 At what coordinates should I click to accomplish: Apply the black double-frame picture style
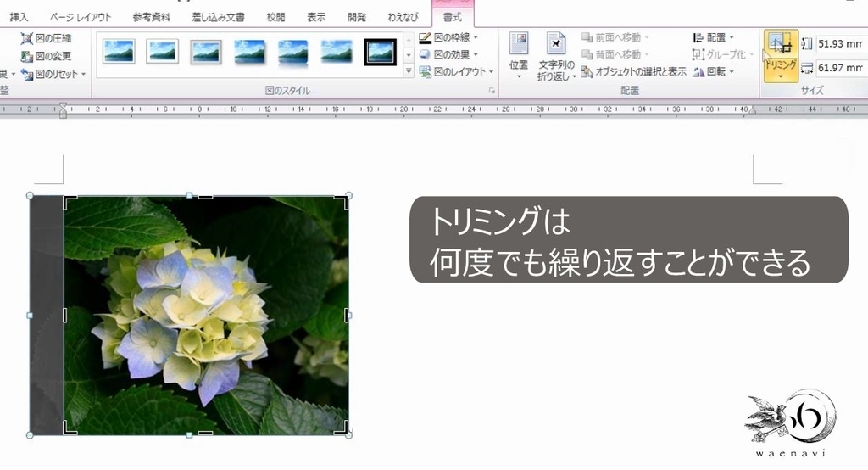click(380, 52)
